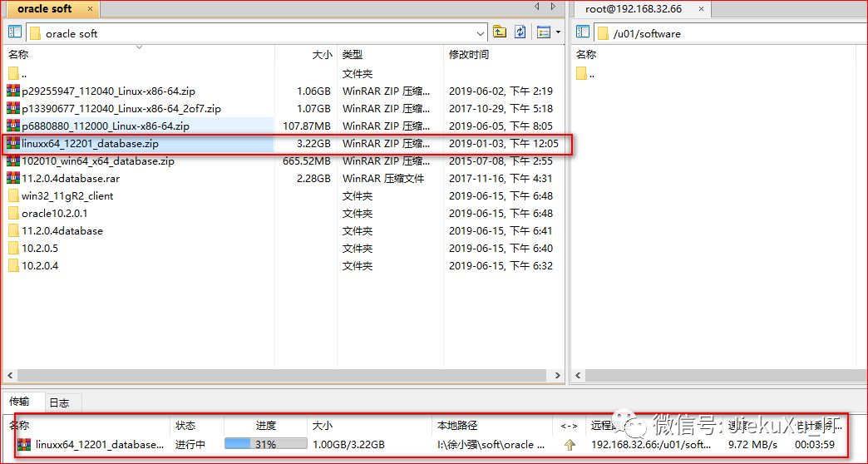Click folder name oracle10.2.0.1
Screen dimensions: 868x464
click(x=54, y=213)
